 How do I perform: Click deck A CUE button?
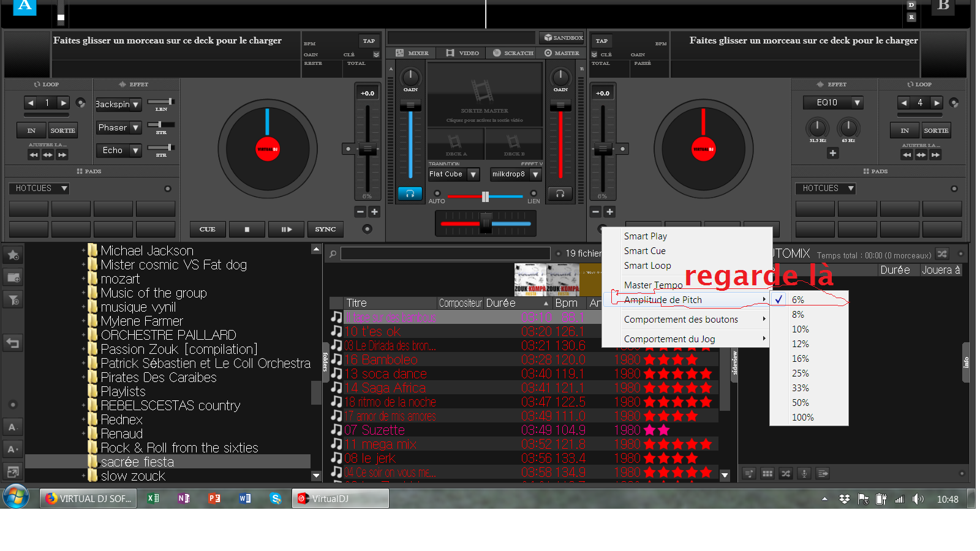[208, 229]
